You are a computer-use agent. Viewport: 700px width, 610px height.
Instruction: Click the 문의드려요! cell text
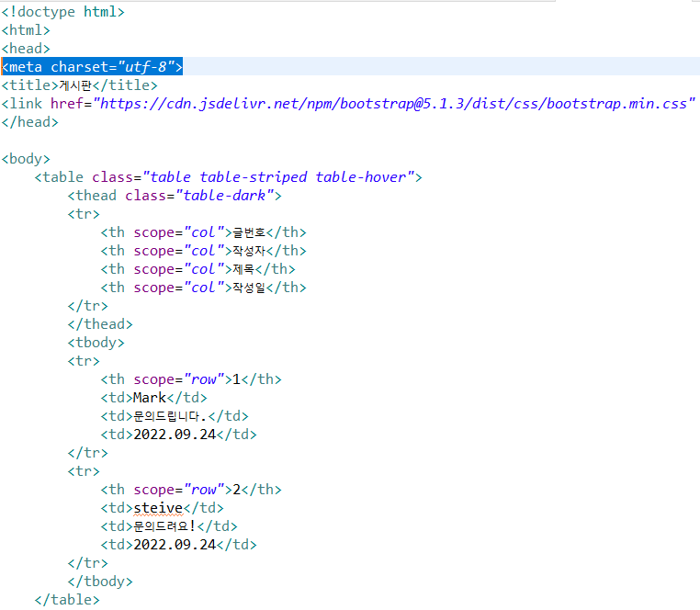(x=164, y=526)
